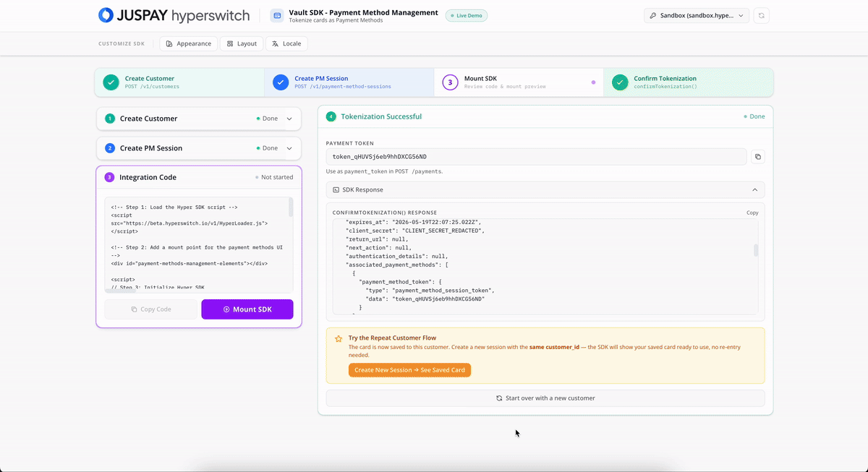
Task: Expand the Create Customer panel chevron
Action: click(289, 119)
